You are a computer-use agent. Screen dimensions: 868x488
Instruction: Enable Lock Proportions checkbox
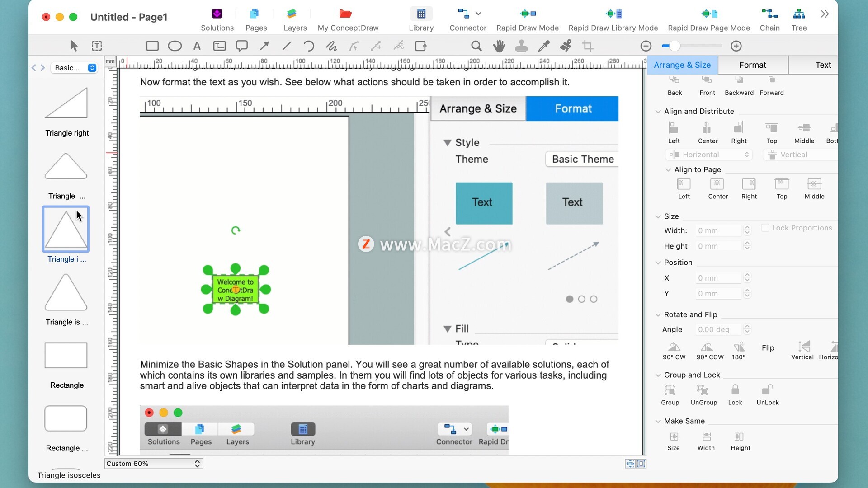(x=765, y=228)
